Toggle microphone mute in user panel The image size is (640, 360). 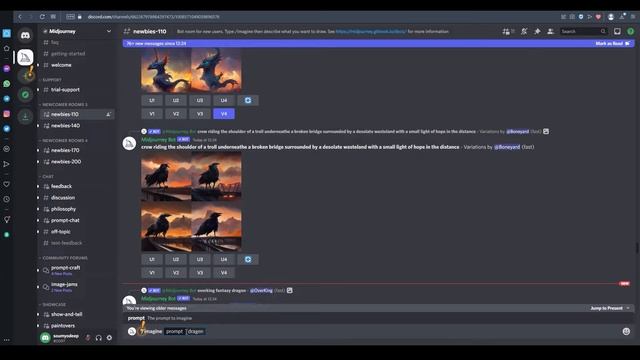[88, 338]
